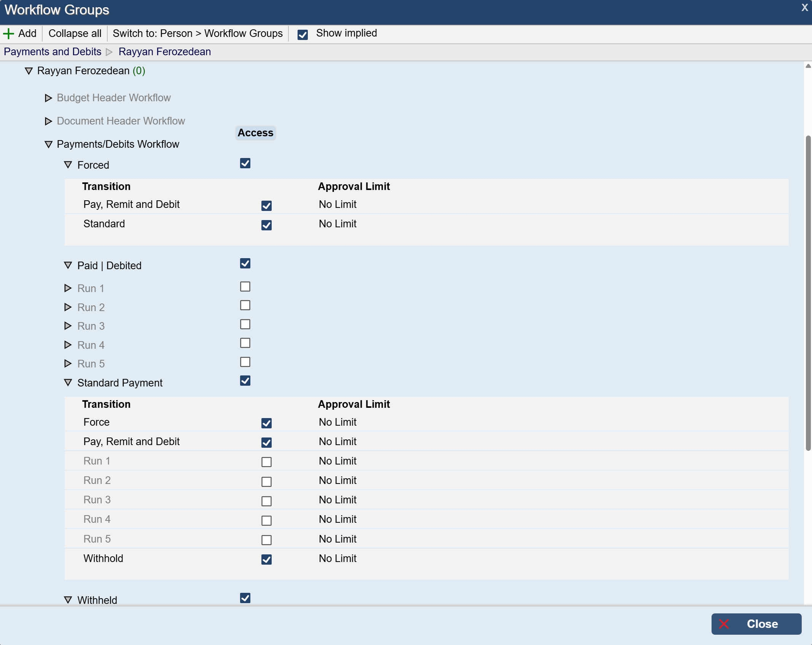This screenshot has width=812, height=645.
Task: Click the Rayyan Ferozedean breadcrumb link
Action: (164, 52)
